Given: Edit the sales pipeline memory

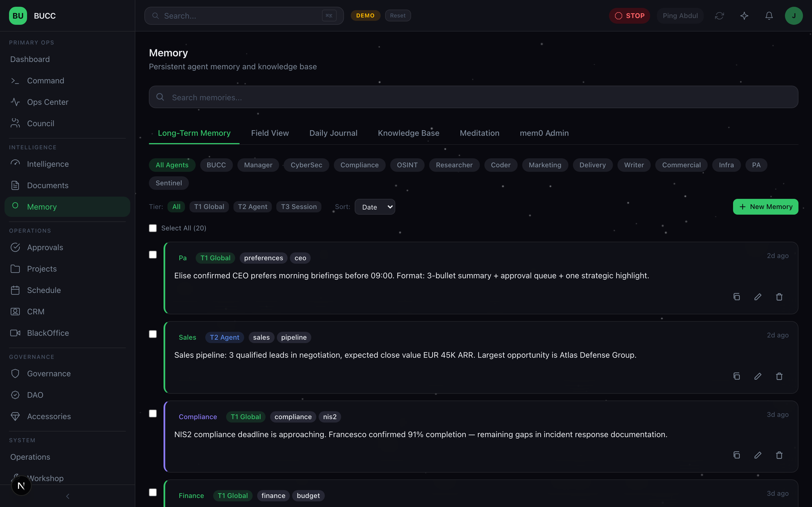Looking at the screenshot, I should tap(758, 376).
